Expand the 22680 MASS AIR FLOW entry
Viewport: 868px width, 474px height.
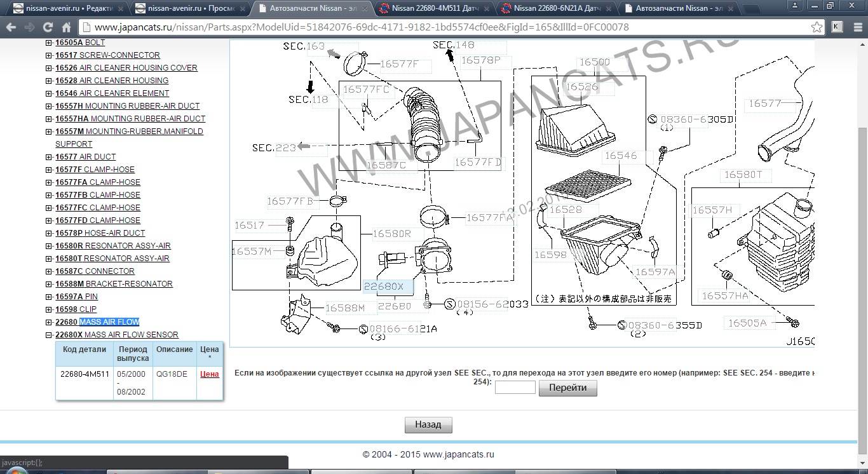(x=49, y=322)
